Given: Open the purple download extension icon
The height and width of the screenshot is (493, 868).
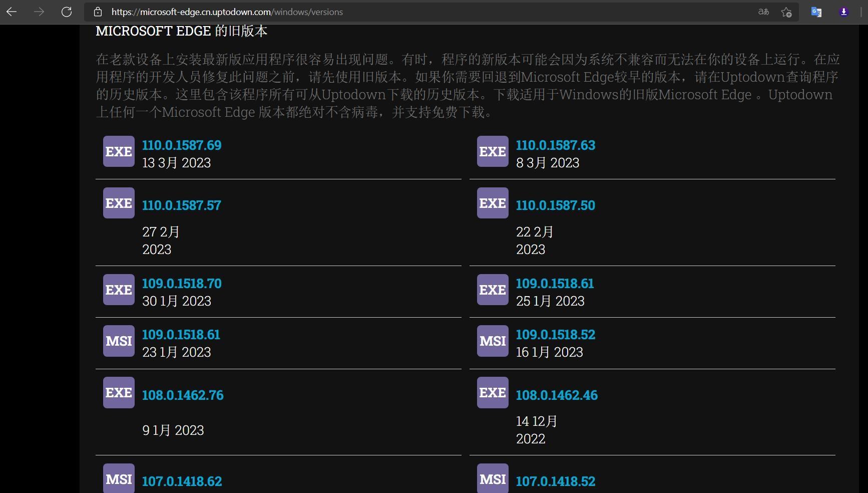Looking at the screenshot, I should 843,12.
